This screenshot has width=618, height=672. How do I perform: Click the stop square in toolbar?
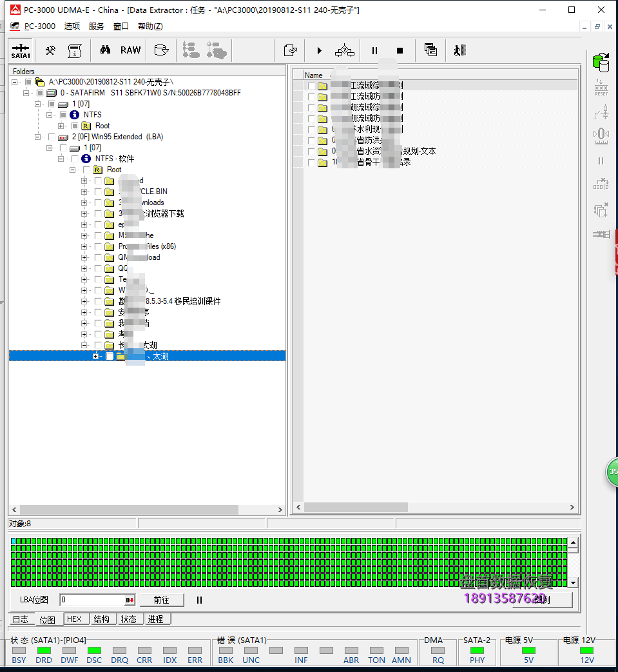pyautogui.click(x=400, y=50)
